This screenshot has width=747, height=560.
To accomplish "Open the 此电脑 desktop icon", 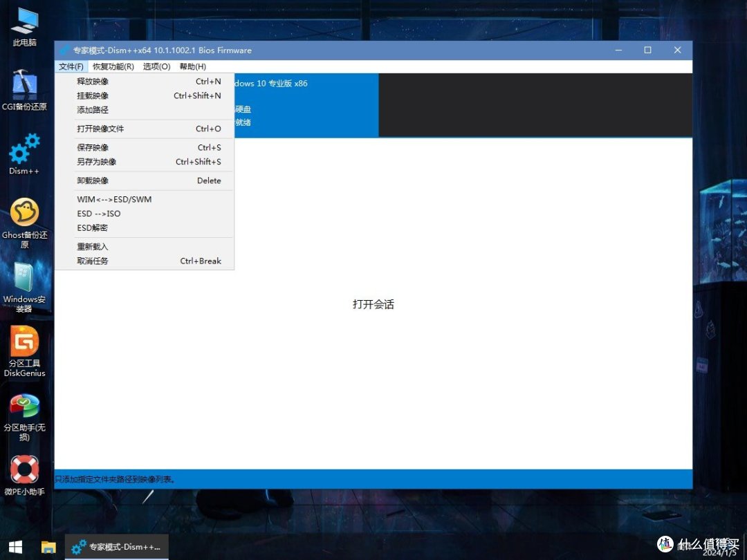I will click(25, 28).
